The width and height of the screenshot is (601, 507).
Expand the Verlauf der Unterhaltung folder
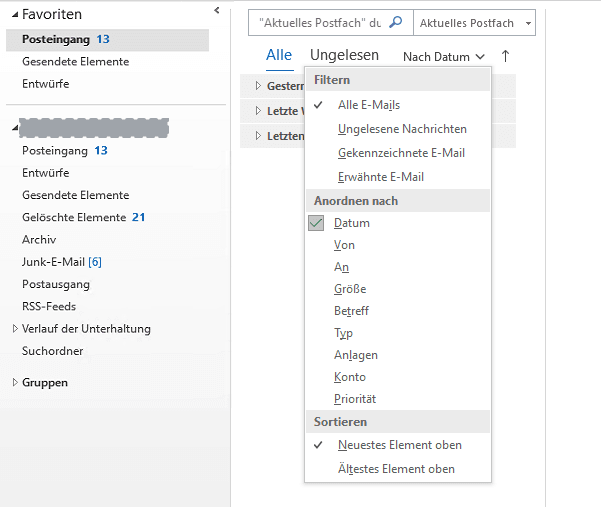(x=15, y=329)
